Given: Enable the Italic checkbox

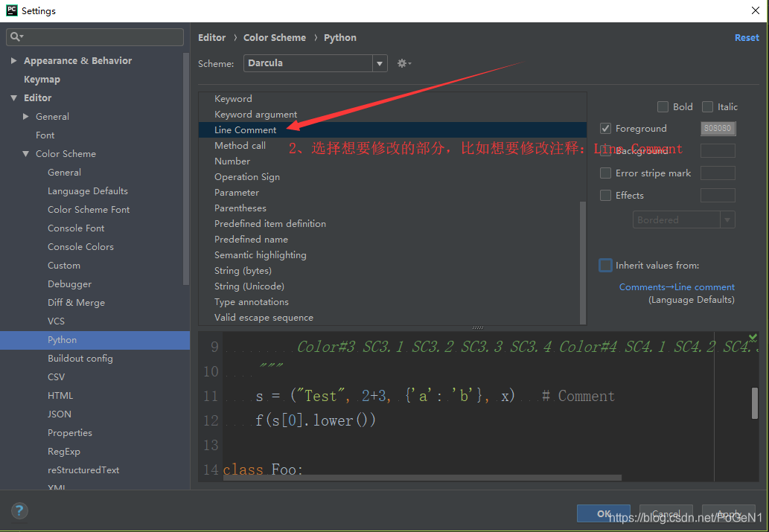Looking at the screenshot, I should (x=707, y=107).
